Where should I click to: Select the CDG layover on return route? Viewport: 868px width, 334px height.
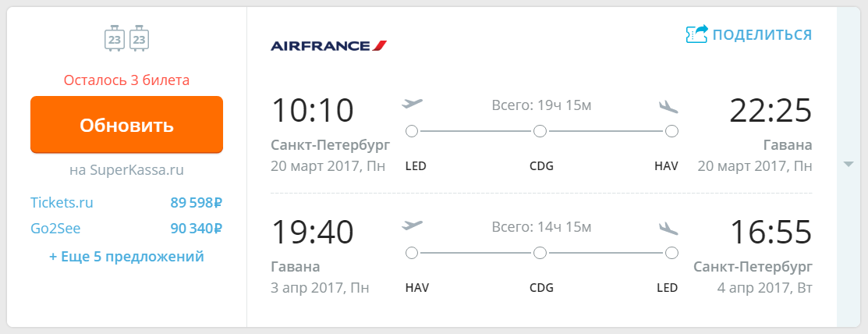point(540,253)
